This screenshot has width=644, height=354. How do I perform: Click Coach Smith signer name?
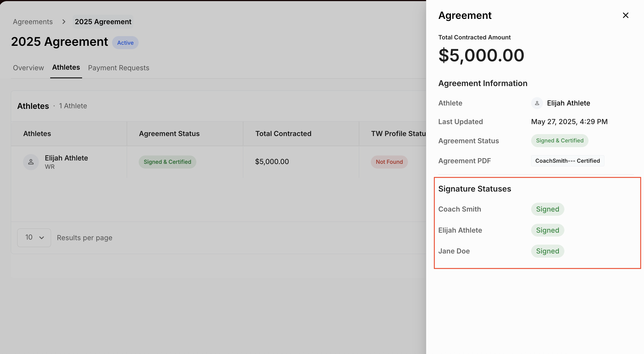[x=460, y=209]
